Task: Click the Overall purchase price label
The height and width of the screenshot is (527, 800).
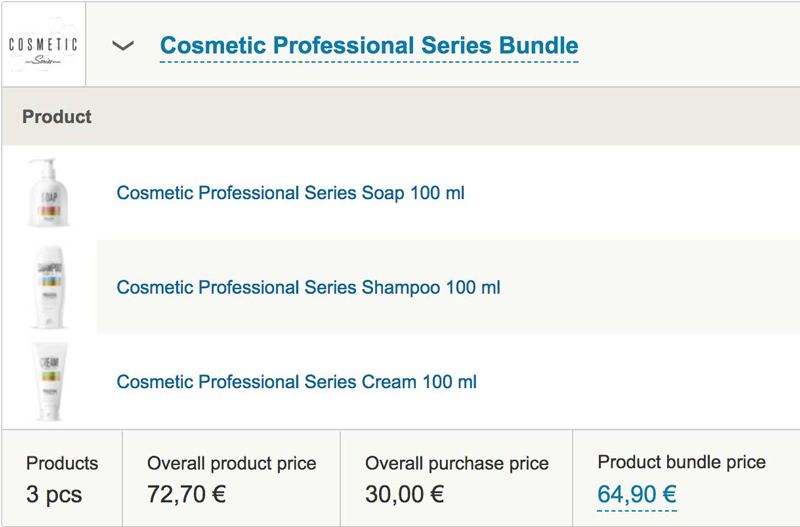Action: coord(456,463)
